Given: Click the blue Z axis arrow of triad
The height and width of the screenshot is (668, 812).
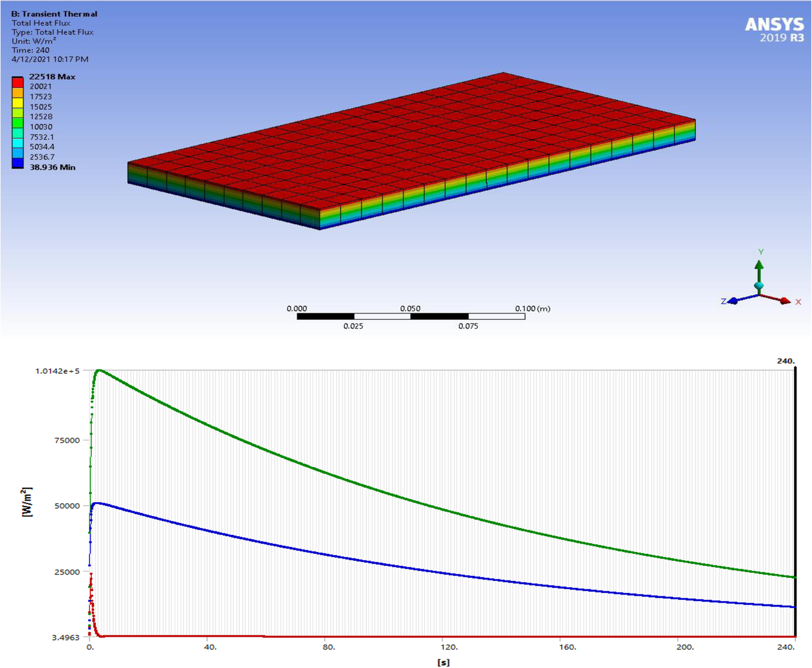Looking at the screenshot, I should click(742, 299).
